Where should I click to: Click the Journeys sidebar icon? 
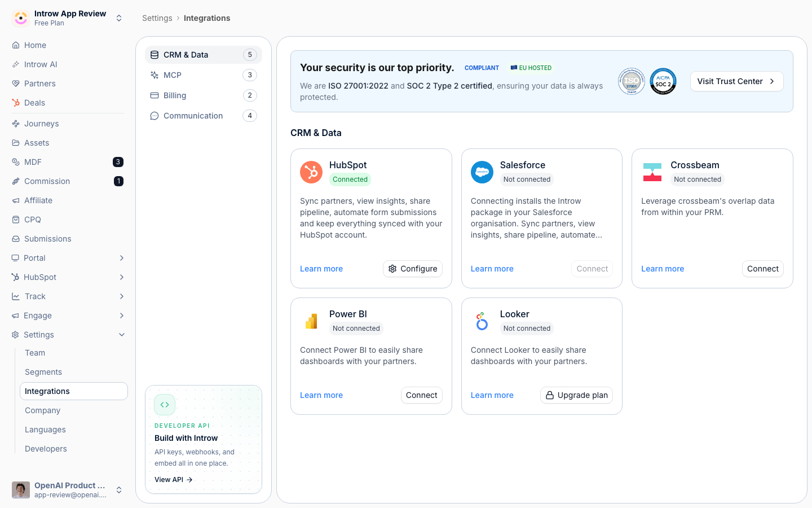pos(16,124)
